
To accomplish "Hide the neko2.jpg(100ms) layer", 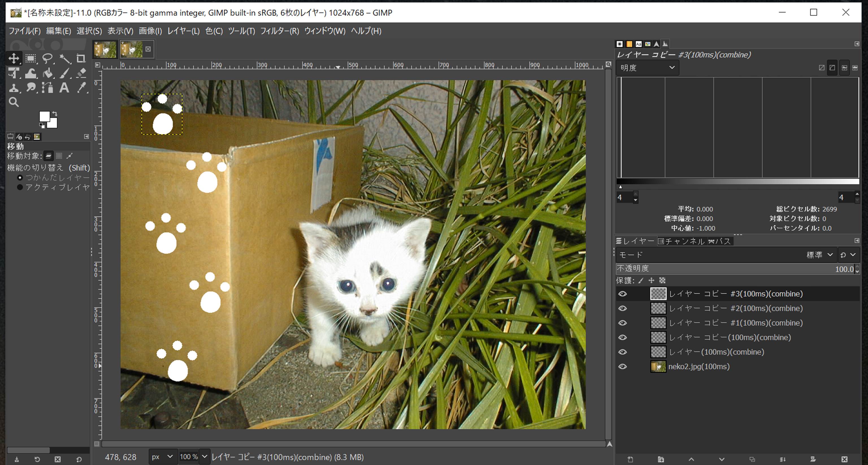I will pos(623,367).
